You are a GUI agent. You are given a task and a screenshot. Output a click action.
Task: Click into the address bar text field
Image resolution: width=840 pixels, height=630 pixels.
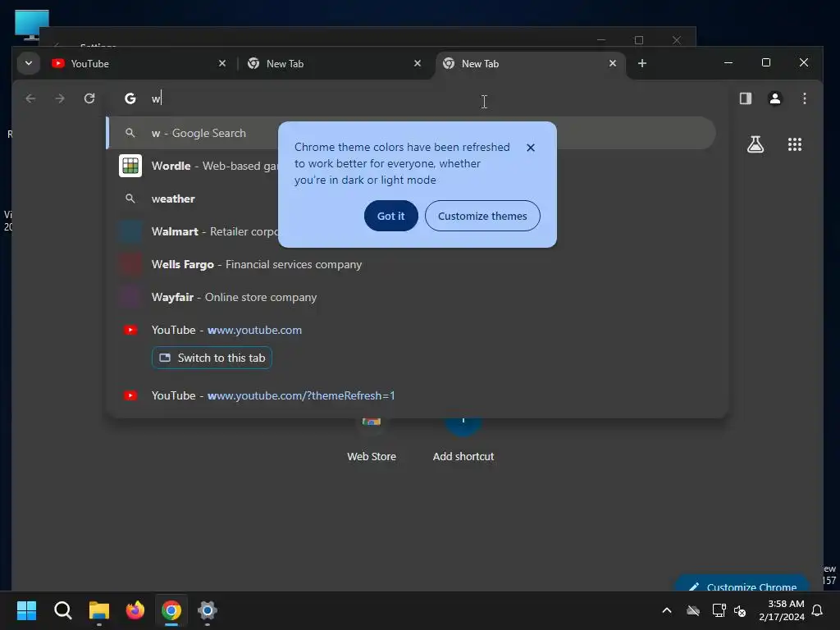click(418, 98)
